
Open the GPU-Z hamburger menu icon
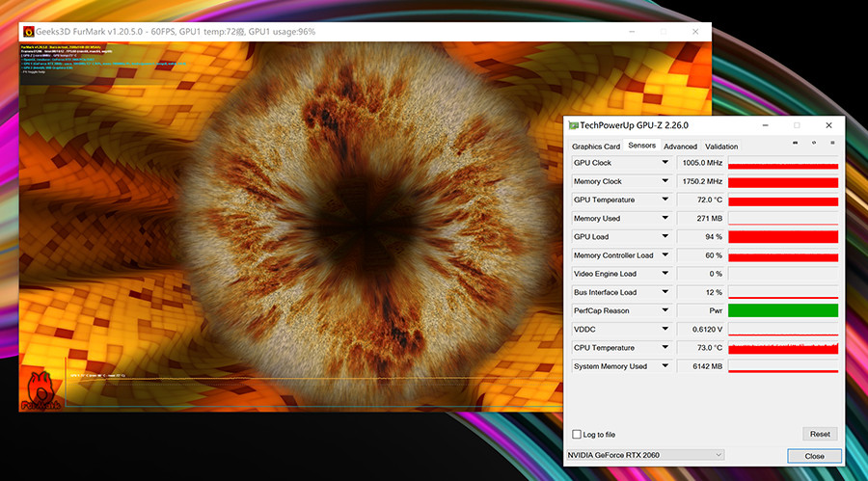(x=832, y=143)
